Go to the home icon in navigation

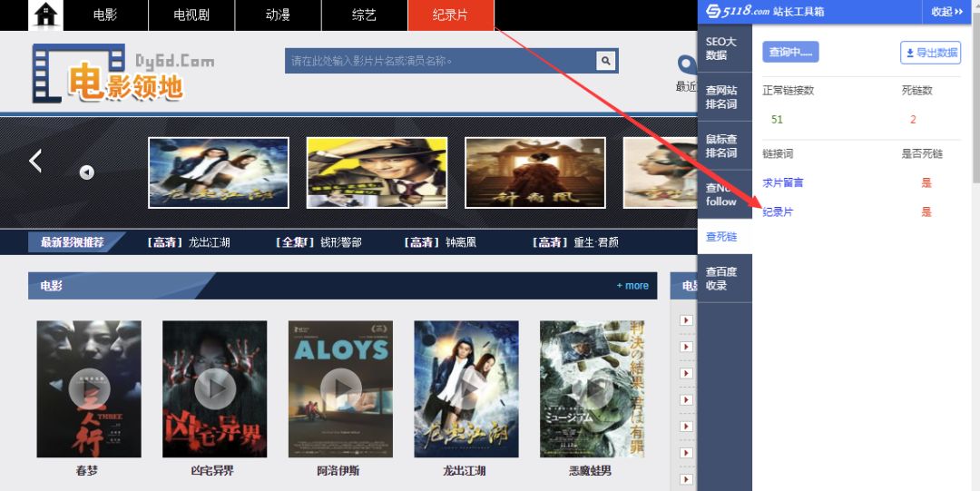pyautogui.click(x=45, y=15)
